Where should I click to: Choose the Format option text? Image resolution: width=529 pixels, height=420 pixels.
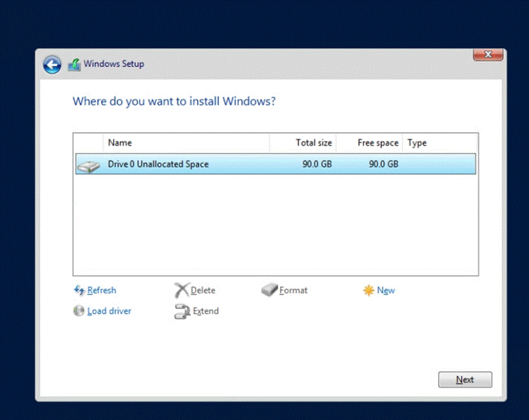(293, 290)
